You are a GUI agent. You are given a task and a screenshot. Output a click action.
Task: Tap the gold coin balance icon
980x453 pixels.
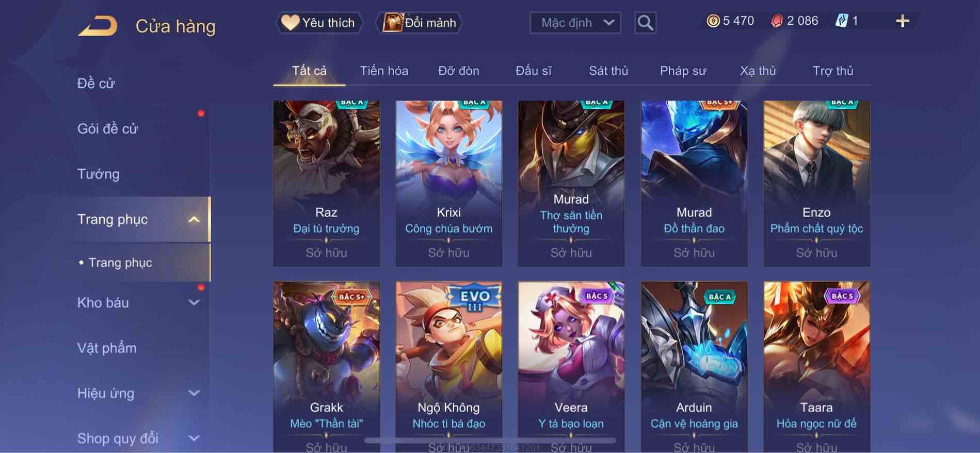point(713,21)
